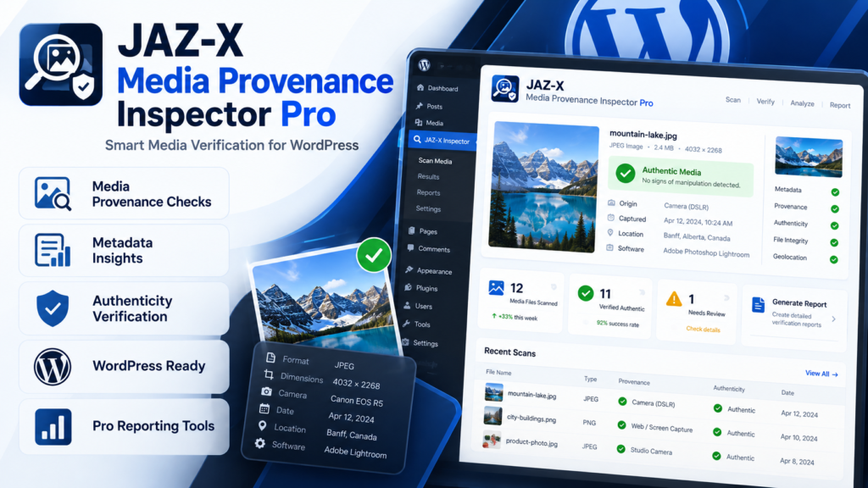Click the Tools wrench icon
This screenshot has width=868, height=488.
[406, 324]
